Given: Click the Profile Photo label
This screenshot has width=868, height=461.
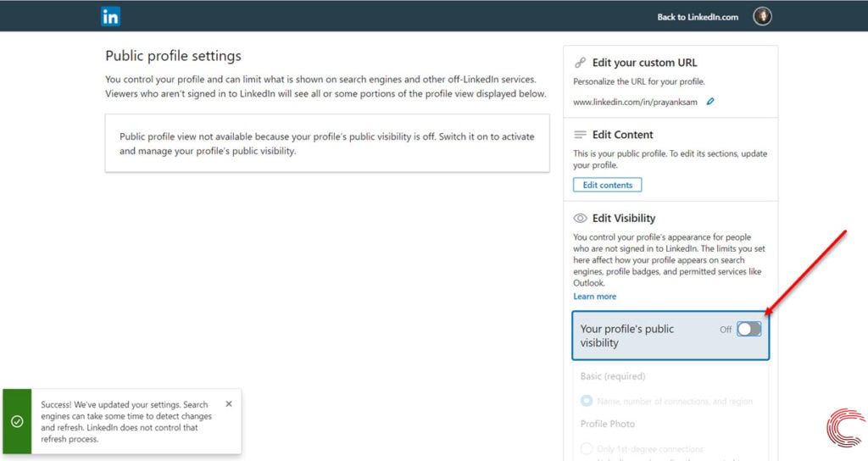Looking at the screenshot, I should (x=607, y=424).
